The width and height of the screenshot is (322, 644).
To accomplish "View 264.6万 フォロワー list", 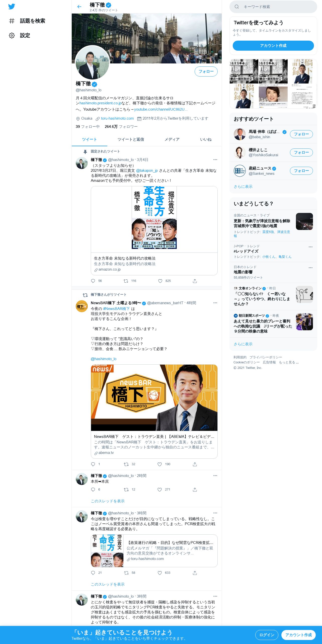I will [121, 127].
